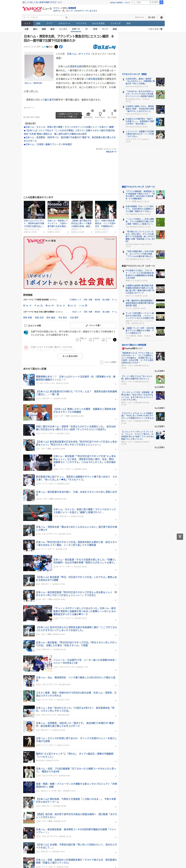Open the トピックス一覧 link

155,29
